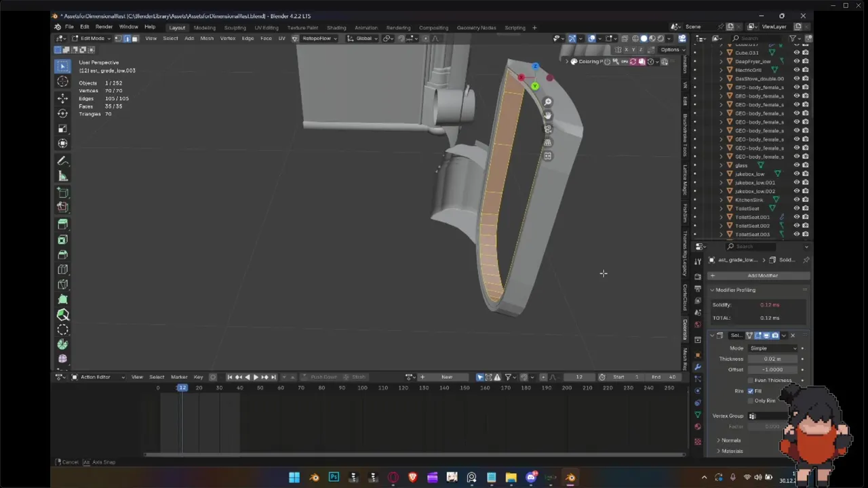
Task: Open the Tool properties tab
Action: pyautogui.click(x=698, y=262)
